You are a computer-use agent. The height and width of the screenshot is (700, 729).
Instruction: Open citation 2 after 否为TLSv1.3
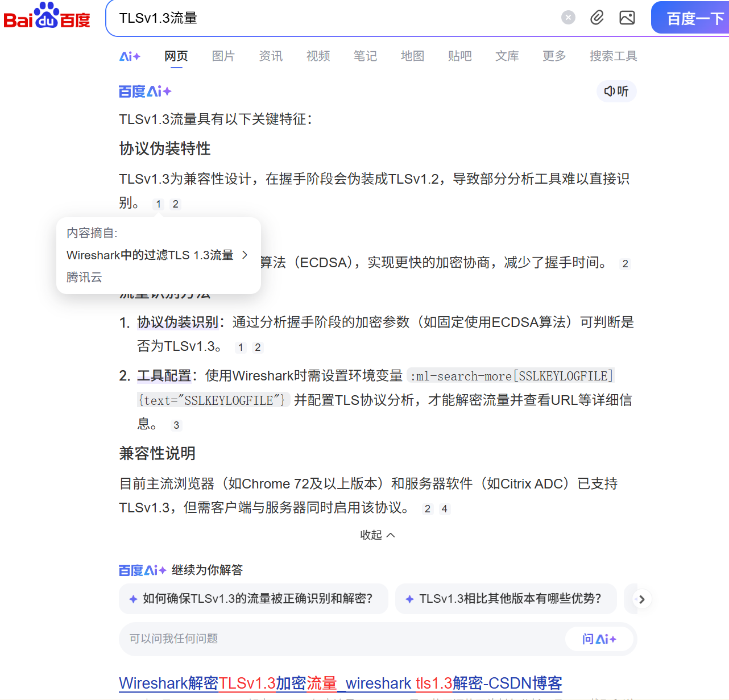pyautogui.click(x=258, y=347)
